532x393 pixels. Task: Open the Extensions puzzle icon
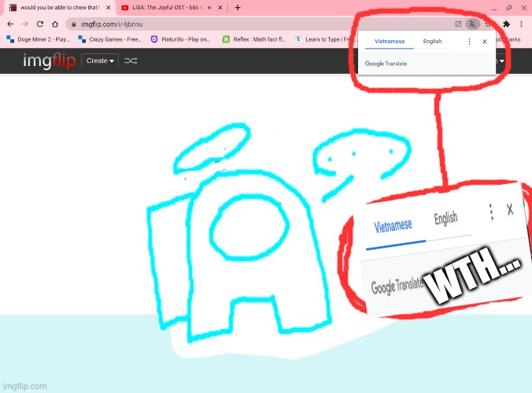(x=507, y=24)
